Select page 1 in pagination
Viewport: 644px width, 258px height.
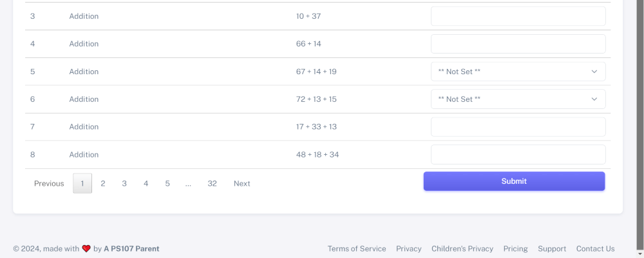click(82, 184)
